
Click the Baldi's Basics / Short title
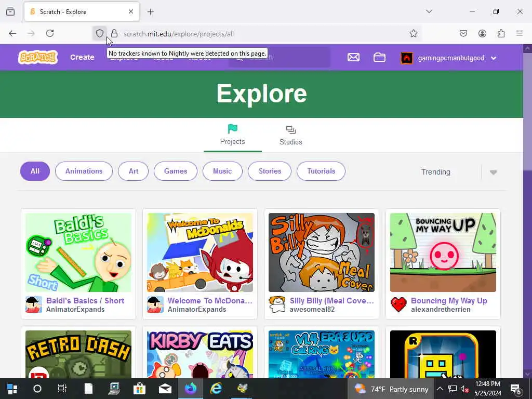[85, 301]
